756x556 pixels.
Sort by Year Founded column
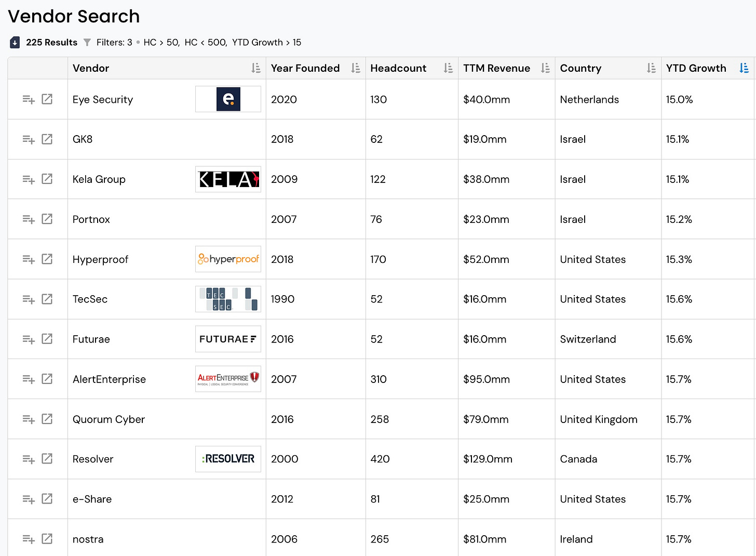point(356,68)
